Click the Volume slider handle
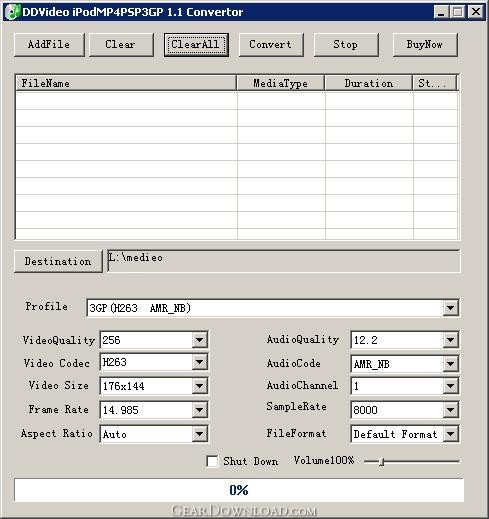The height and width of the screenshot is (519, 489). tap(382, 462)
